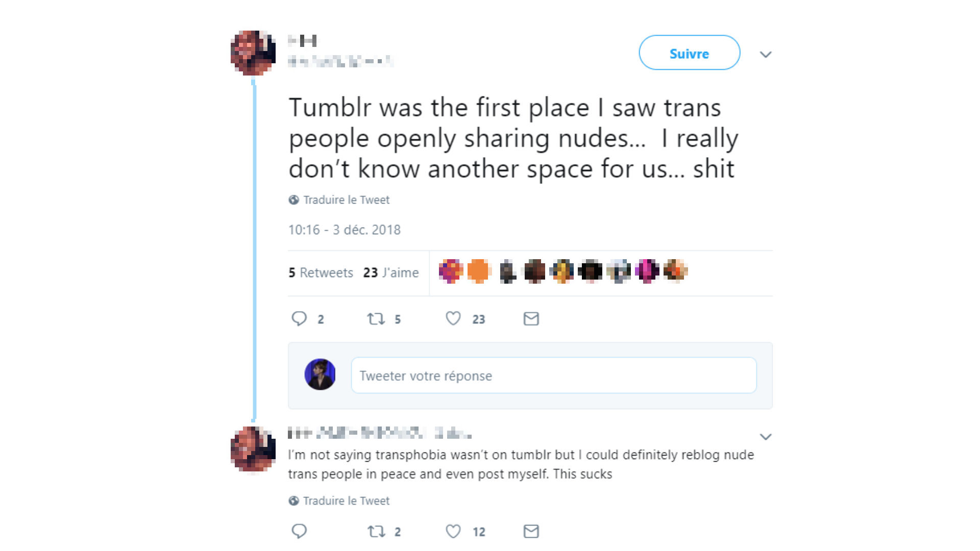Retweet the second tweet with 2 retweets
Image resolution: width=980 pixels, height=551 pixels.
[x=376, y=532]
